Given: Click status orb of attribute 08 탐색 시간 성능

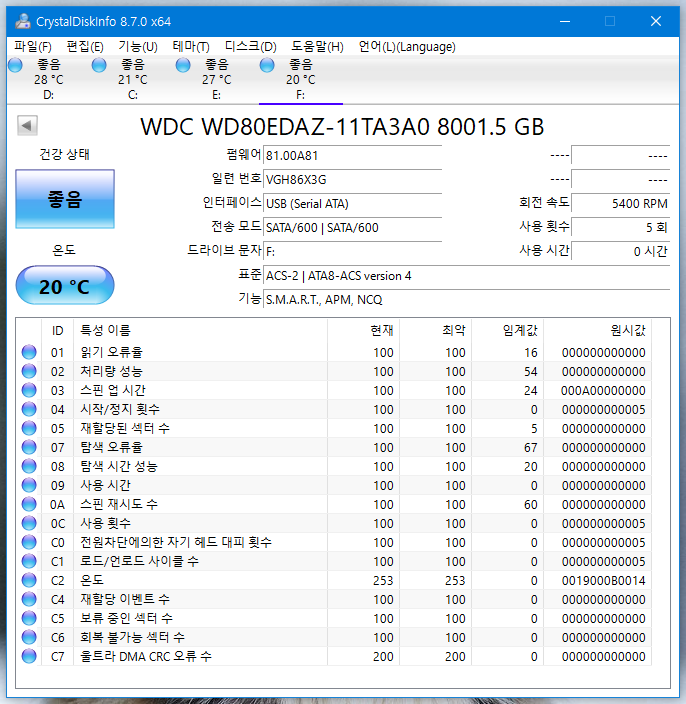Looking at the screenshot, I should (29, 466).
